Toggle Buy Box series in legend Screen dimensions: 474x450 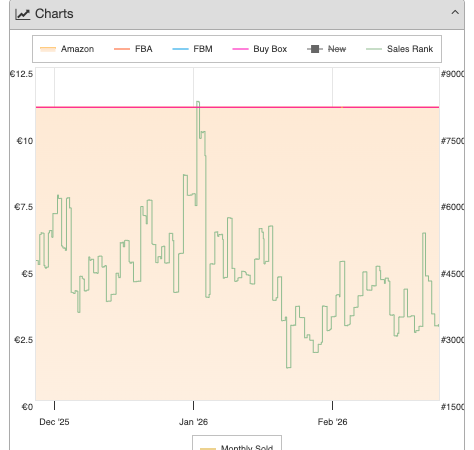click(259, 49)
